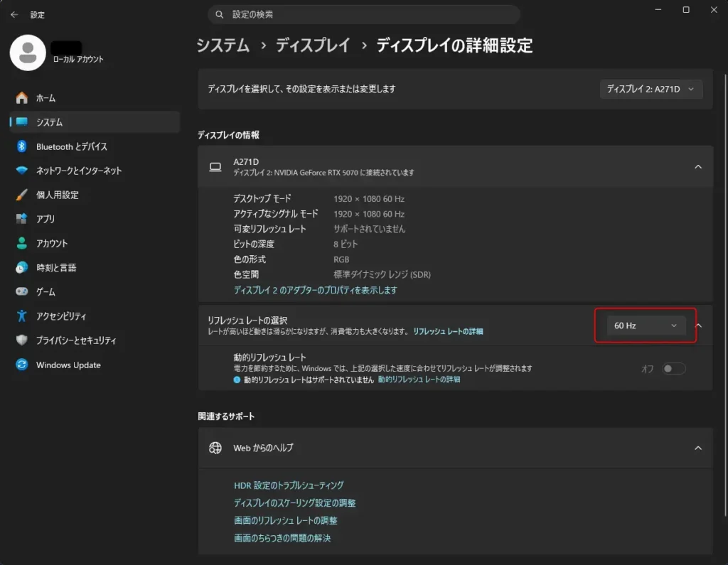
Task: Click the システム monitor icon in sidebar
Action: pos(21,122)
